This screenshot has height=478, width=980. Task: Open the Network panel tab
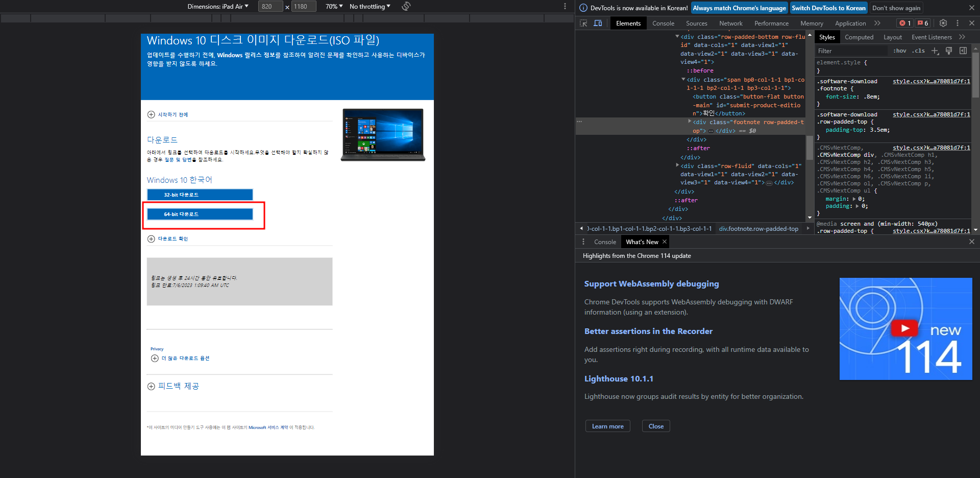coord(731,23)
